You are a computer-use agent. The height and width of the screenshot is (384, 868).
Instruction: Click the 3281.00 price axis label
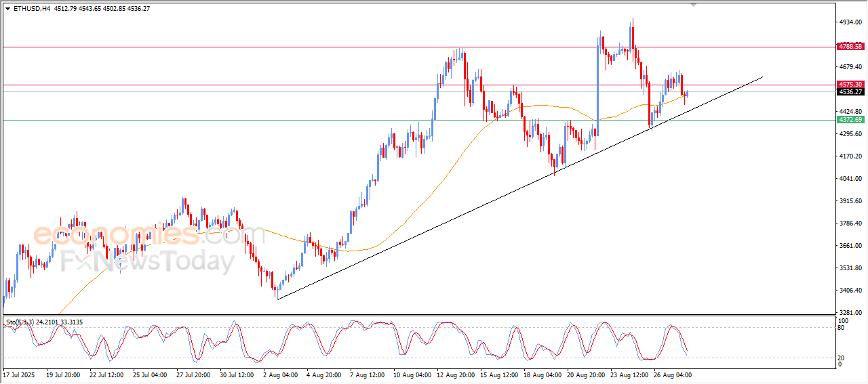pos(850,313)
